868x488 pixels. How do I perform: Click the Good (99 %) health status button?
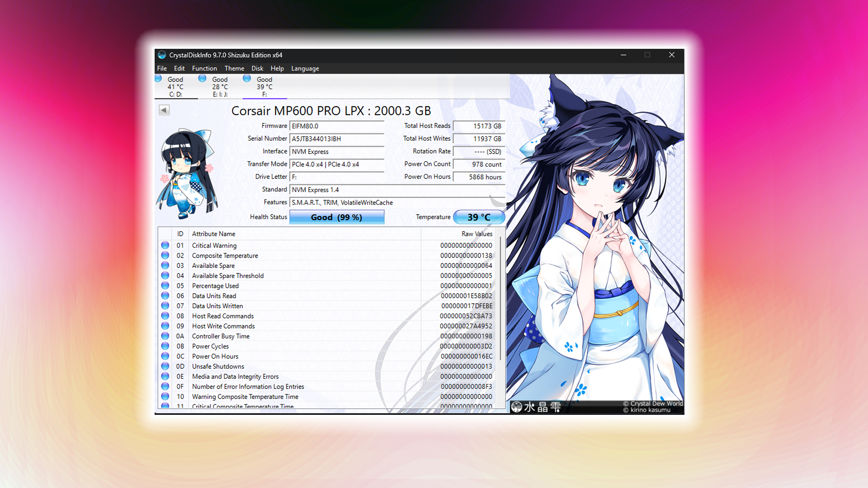coord(337,217)
